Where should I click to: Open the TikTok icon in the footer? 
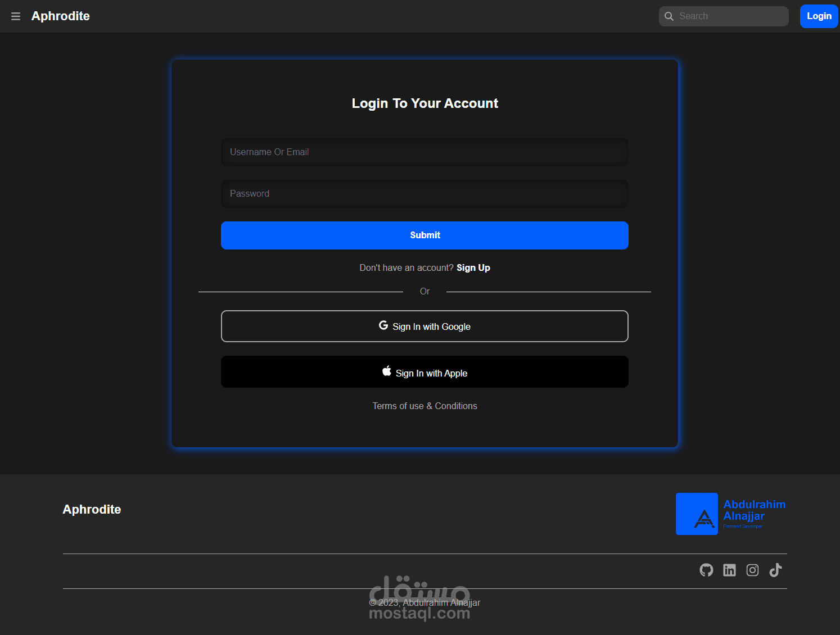click(775, 570)
